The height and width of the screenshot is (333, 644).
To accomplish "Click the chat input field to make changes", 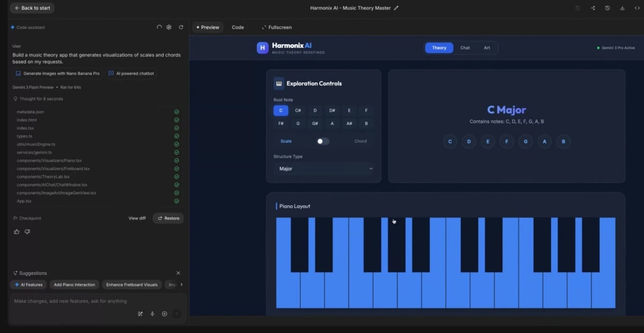I will (80, 301).
